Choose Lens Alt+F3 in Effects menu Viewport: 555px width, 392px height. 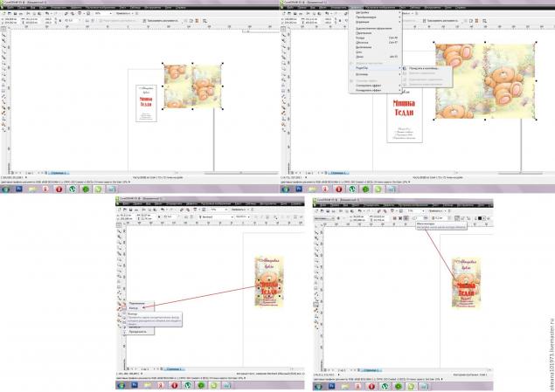coord(375,56)
